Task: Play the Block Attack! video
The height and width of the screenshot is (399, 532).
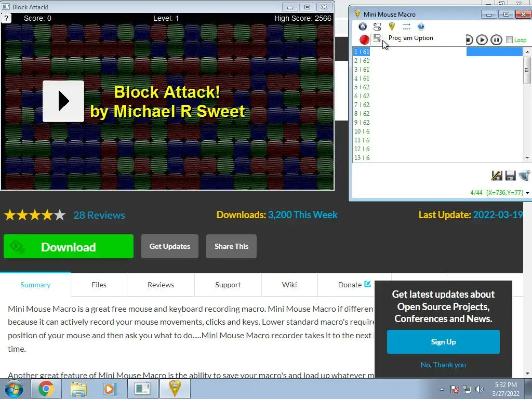Action: (63, 101)
